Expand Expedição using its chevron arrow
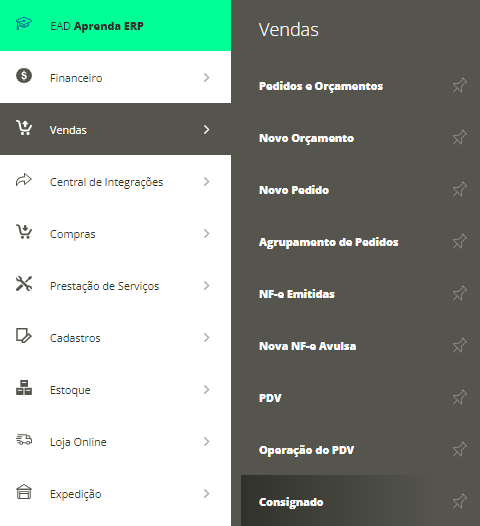This screenshot has height=526, width=480. tap(207, 493)
